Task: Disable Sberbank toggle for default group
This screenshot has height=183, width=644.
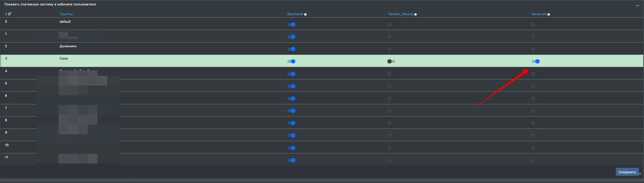Action: pos(291,25)
